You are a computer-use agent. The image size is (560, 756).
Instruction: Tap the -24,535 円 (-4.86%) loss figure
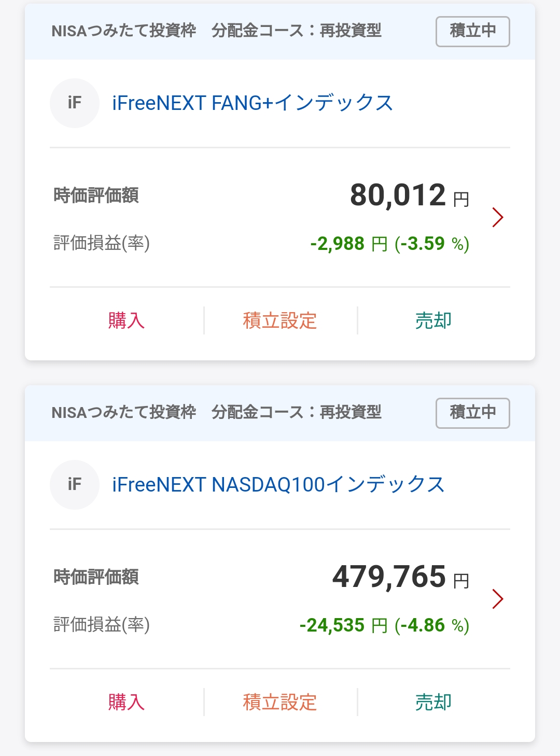coord(384,625)
